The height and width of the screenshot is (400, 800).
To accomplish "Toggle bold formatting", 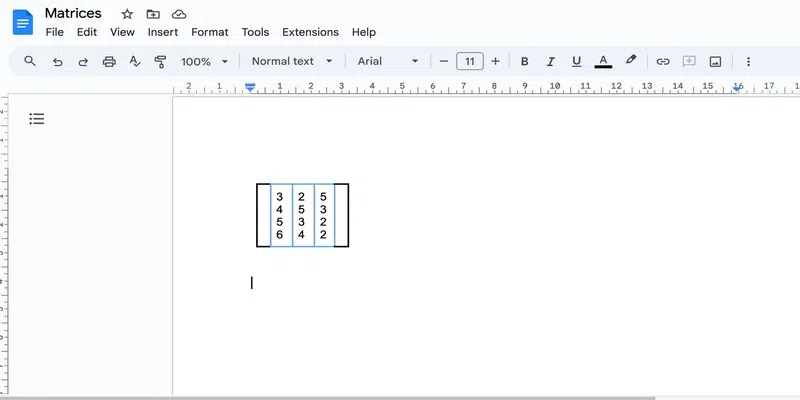I will pyautogui.click(x=524, y=62).
